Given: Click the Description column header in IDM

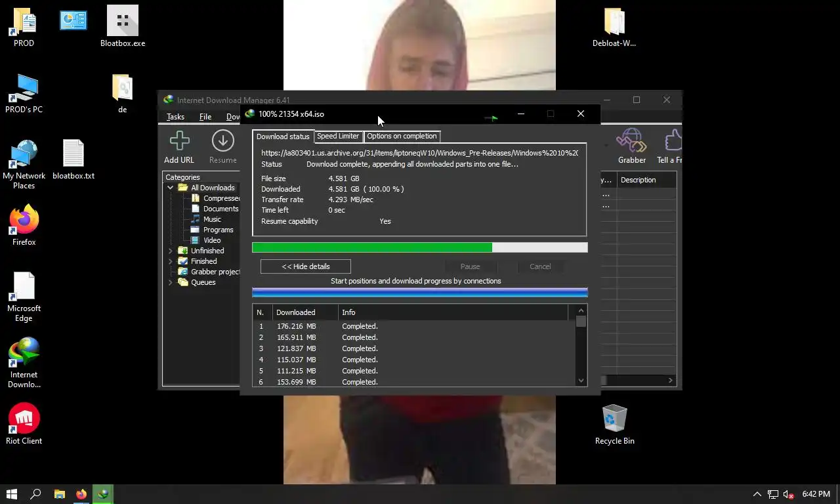Looking at the screenshot, I should 646,180.
